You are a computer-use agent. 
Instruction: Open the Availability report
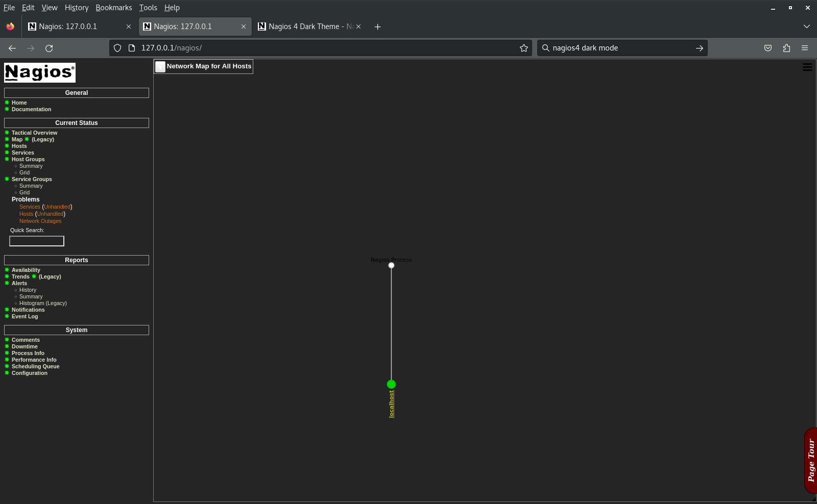coord(26,270)
